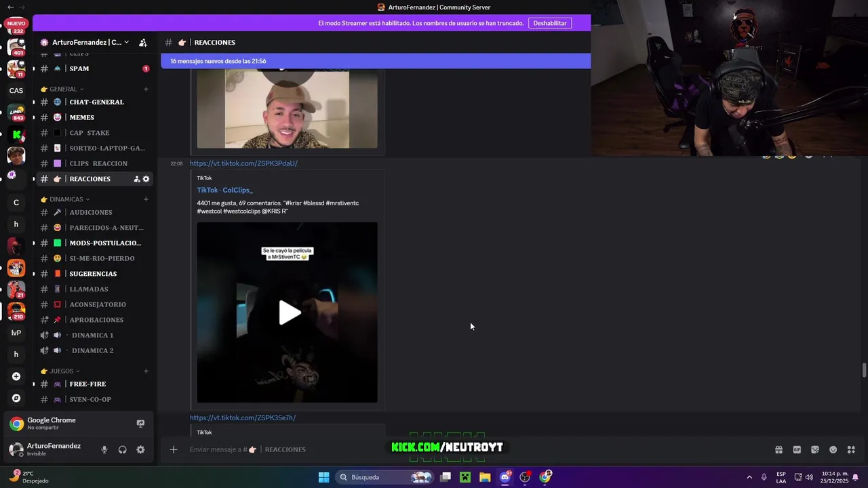Screen dimensions: 868x488
Task: Open TikTok · ColClips_ embed title
Action: pos(224,190)
